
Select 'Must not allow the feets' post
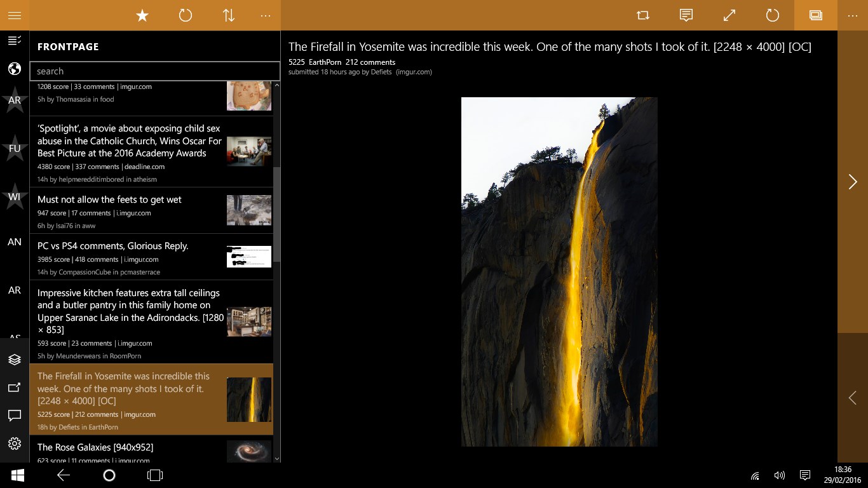click(x=151, y=210)
